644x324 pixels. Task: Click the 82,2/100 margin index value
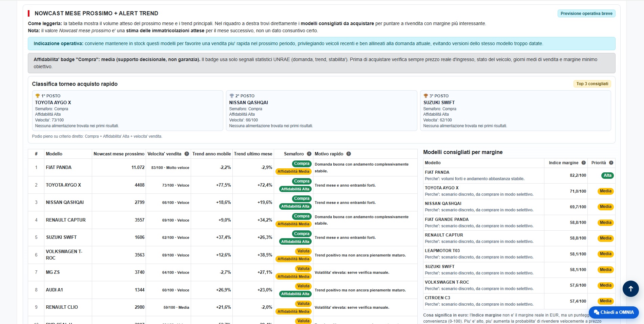click(x=578, y=175)
